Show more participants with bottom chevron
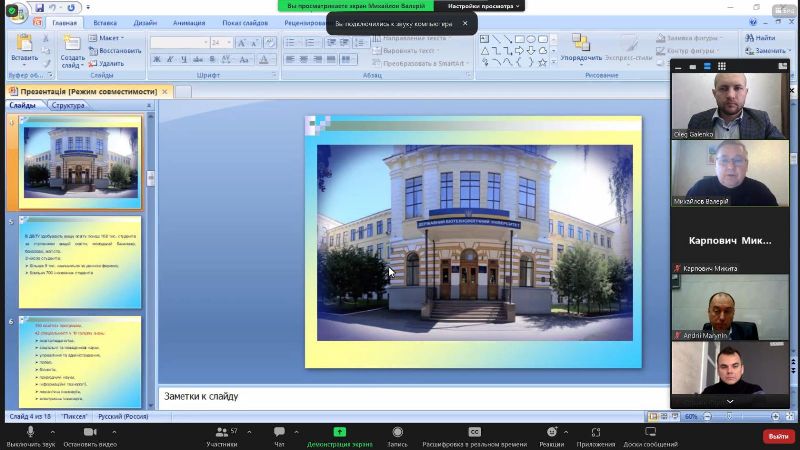This screenshot has width=800, height=450. coord(729,401)
